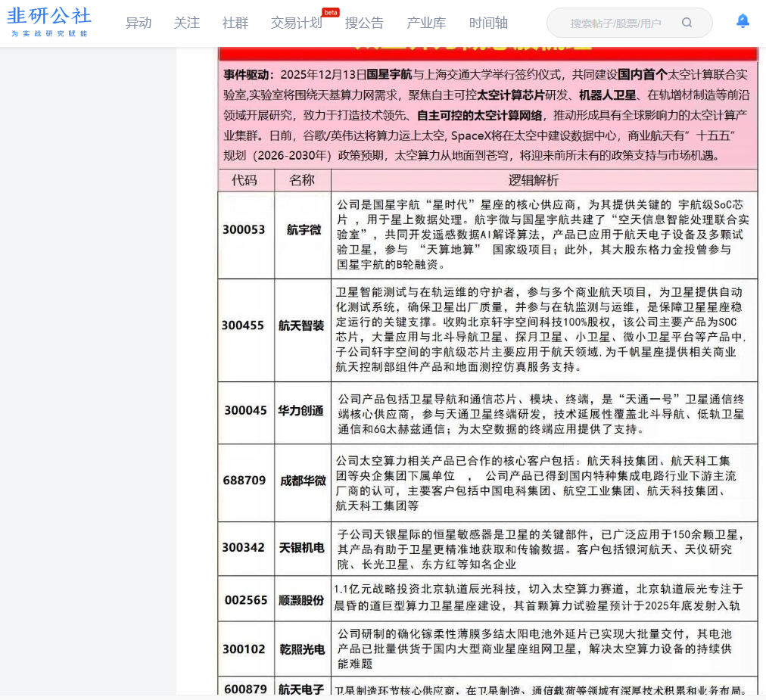Open the 交易计划 beta menu item

297,23
